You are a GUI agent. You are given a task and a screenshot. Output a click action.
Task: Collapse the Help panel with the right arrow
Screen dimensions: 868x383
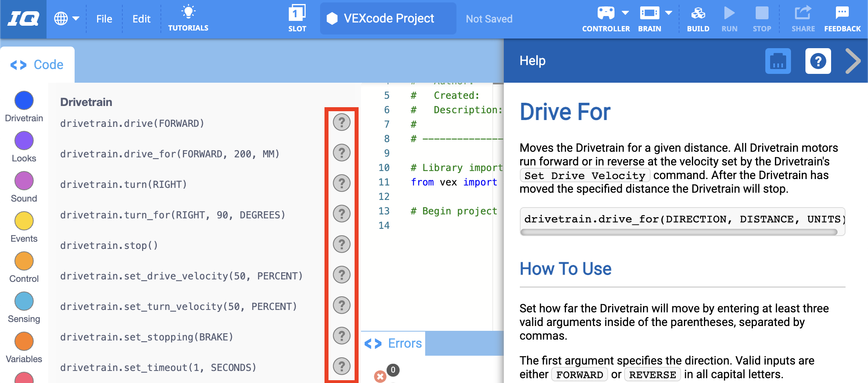click(853, 61)
